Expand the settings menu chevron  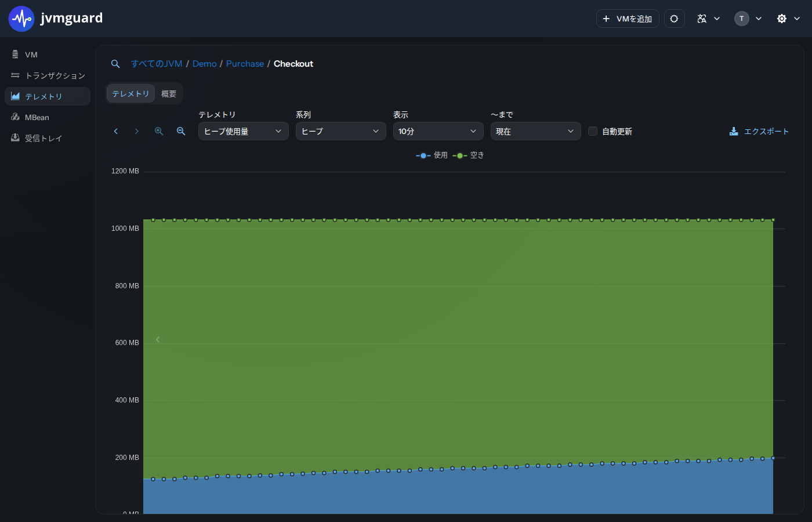797,19
